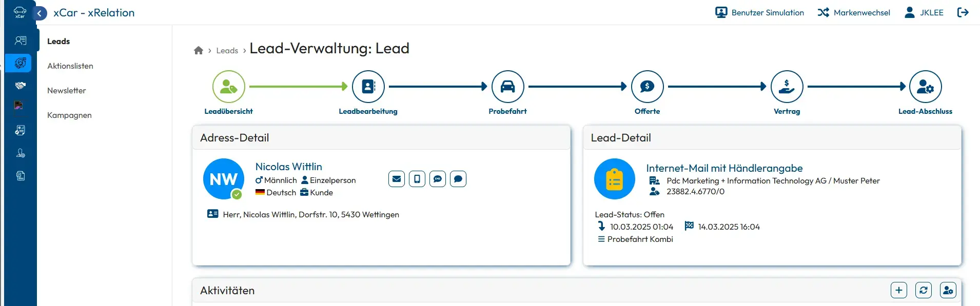The image size is (980, 306).
Task: Open Newsletter in the sidebar
Action: coord(67,91)
